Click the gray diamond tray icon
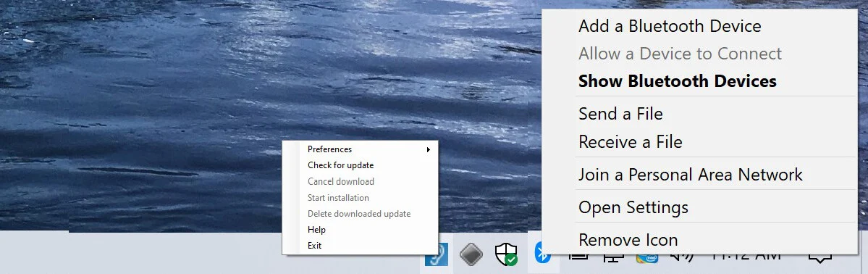This screenshot has height=274, width=868. tap(471, 254)
